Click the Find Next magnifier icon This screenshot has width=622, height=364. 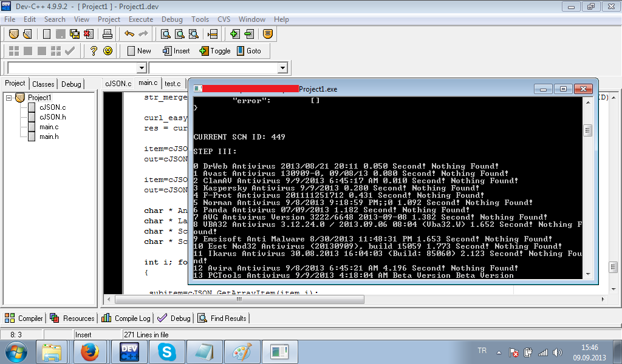click(x=194, y=34)
